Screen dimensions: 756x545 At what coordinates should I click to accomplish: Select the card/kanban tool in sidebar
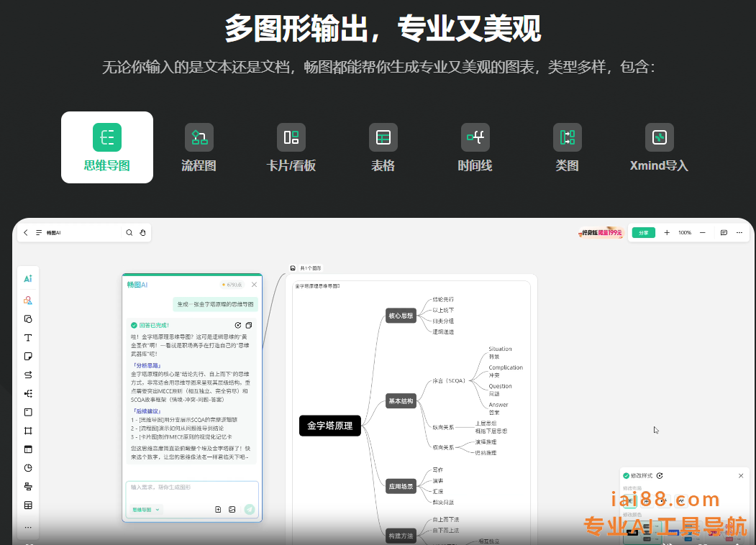click(28, 449)
